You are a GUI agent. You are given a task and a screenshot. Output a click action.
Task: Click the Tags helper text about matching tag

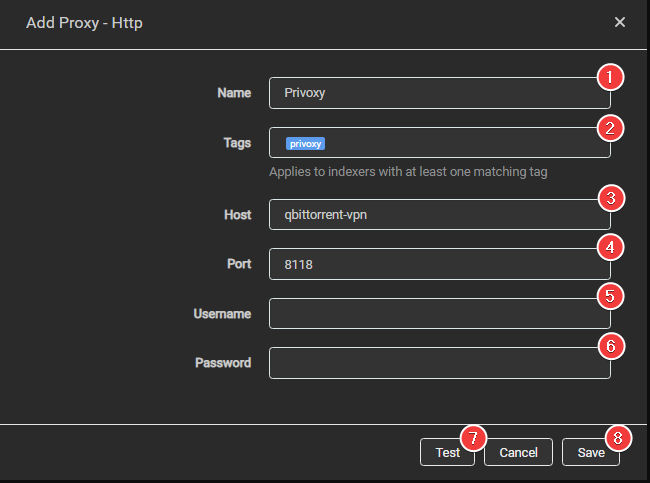[408, 172]
